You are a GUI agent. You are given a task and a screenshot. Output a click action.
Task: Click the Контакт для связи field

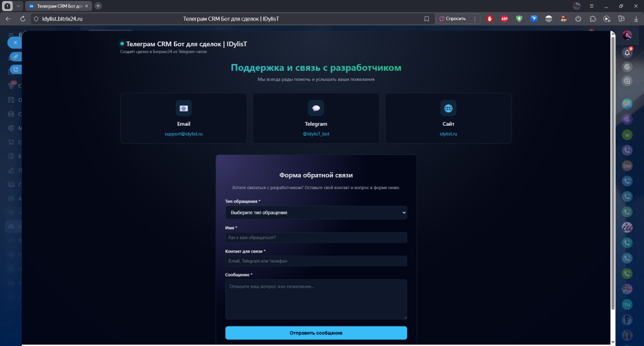(316, 261)
